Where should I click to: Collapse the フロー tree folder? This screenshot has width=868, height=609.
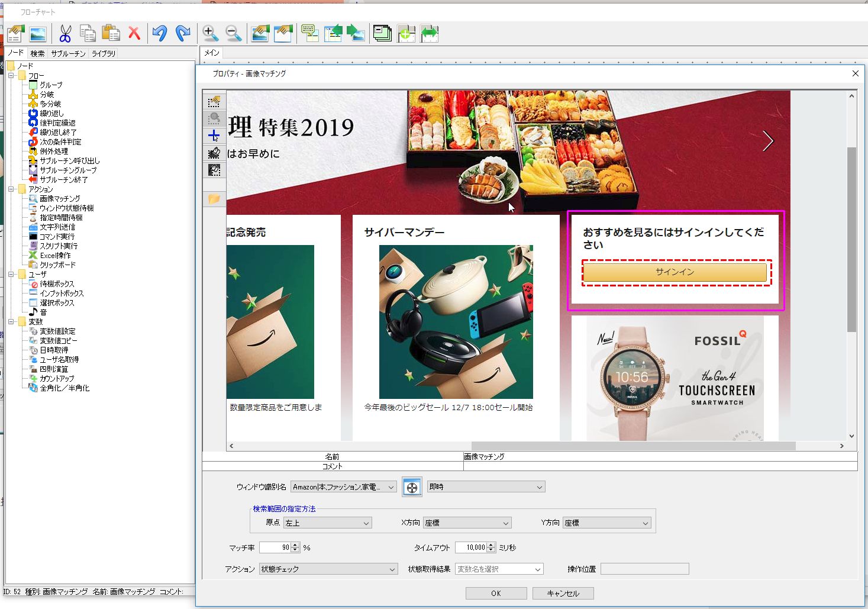click(11, 76)
